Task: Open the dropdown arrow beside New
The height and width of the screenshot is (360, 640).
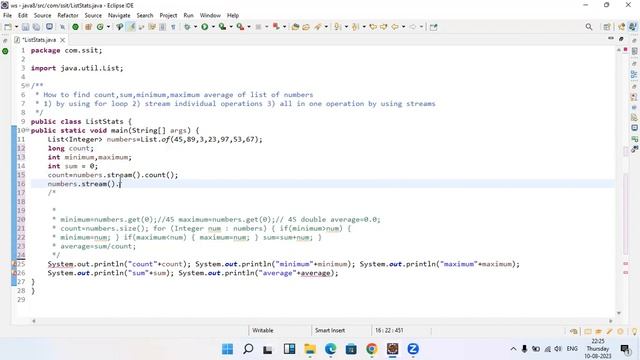Action: 16,27
